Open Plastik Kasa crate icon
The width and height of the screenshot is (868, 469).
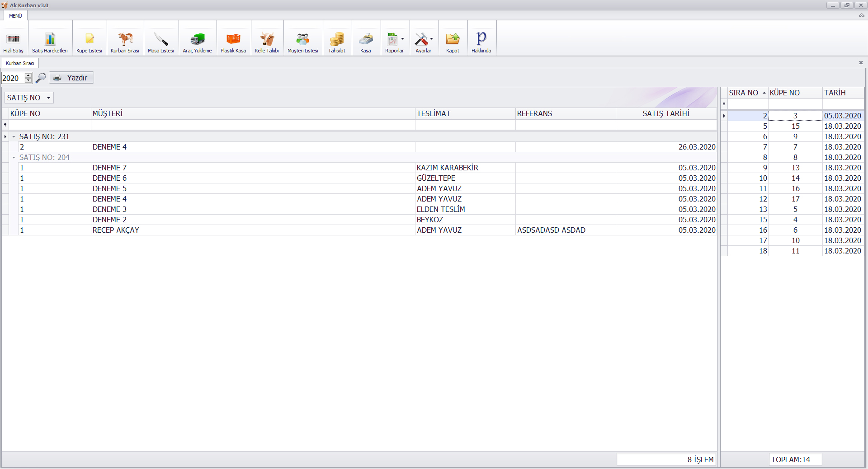(233, 39)
